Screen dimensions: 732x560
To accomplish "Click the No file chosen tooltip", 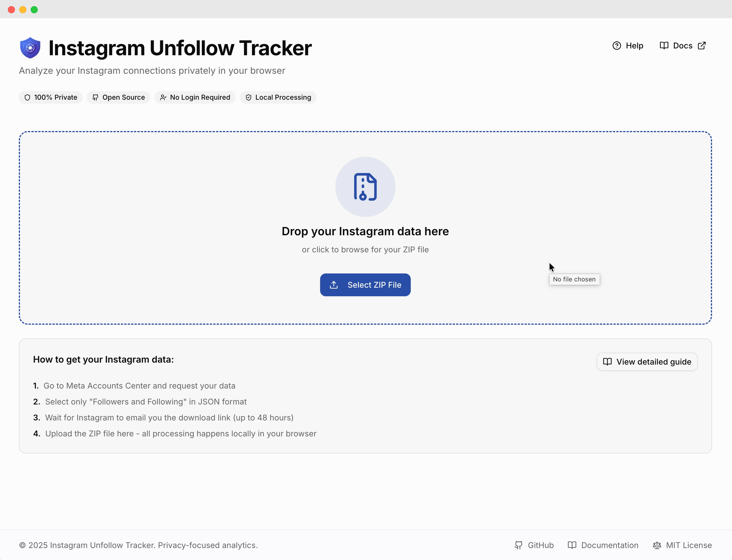I will [x=574, y=279].
